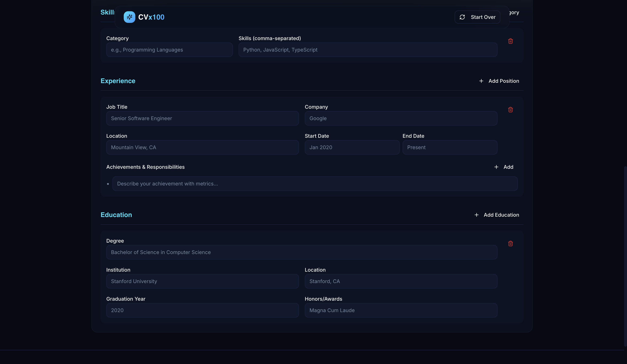Screen dimensions: 627x364
Task: Click the refresh icon inside Start Over button
Action: [462, 17]
